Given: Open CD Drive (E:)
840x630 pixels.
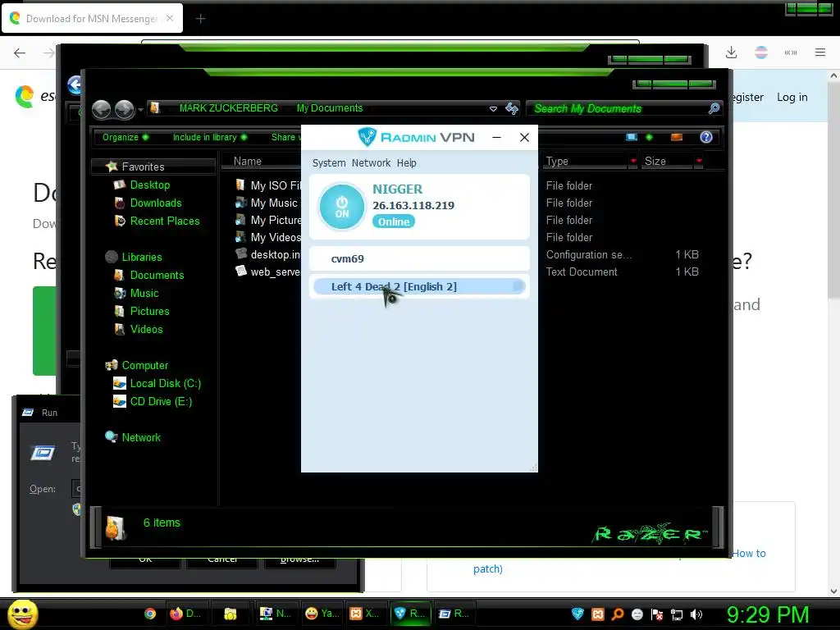Looking at the screenshot, I should [x=161, y=401].
